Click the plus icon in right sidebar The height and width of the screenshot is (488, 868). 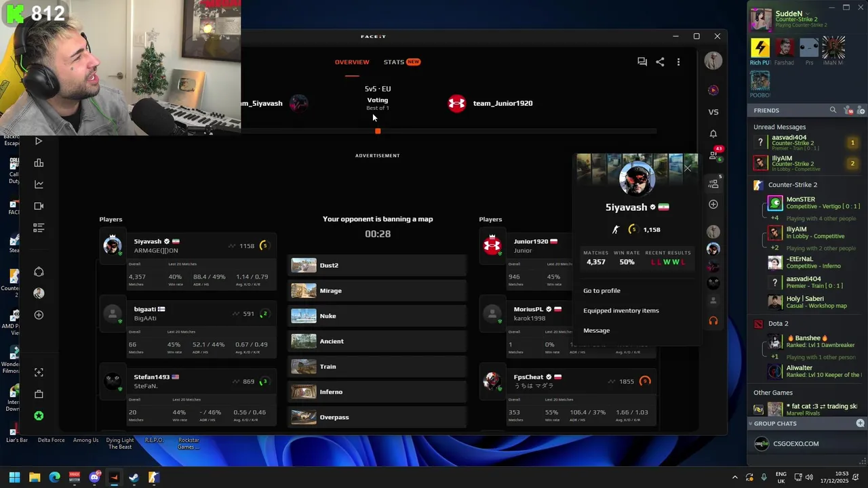tap(713, 204)
